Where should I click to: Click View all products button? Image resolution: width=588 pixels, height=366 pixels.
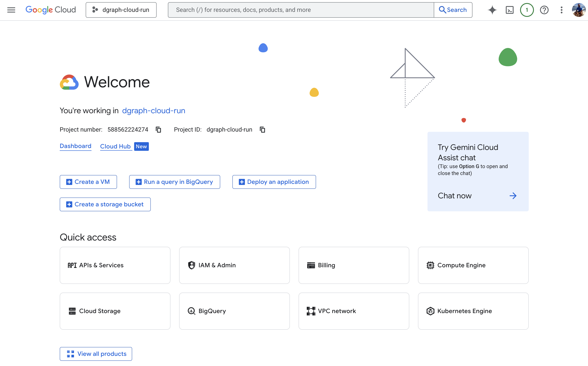click(x=96, y=354)
